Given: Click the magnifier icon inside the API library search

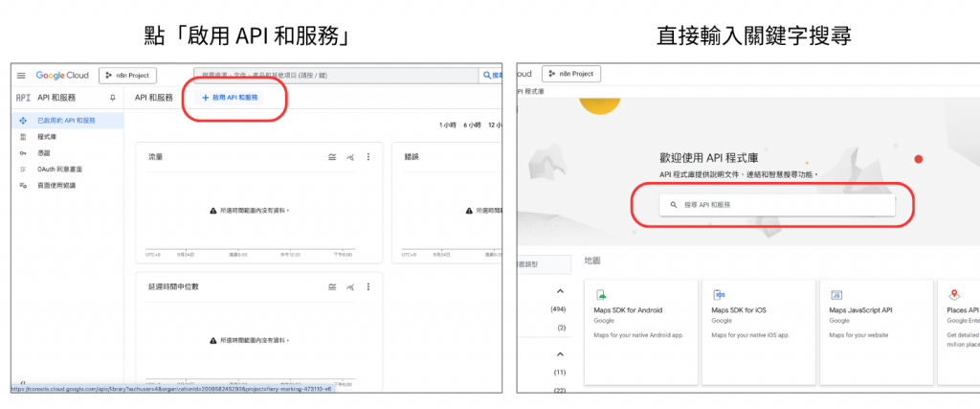Looking at the screenshot, I should (x=674, y=205).
